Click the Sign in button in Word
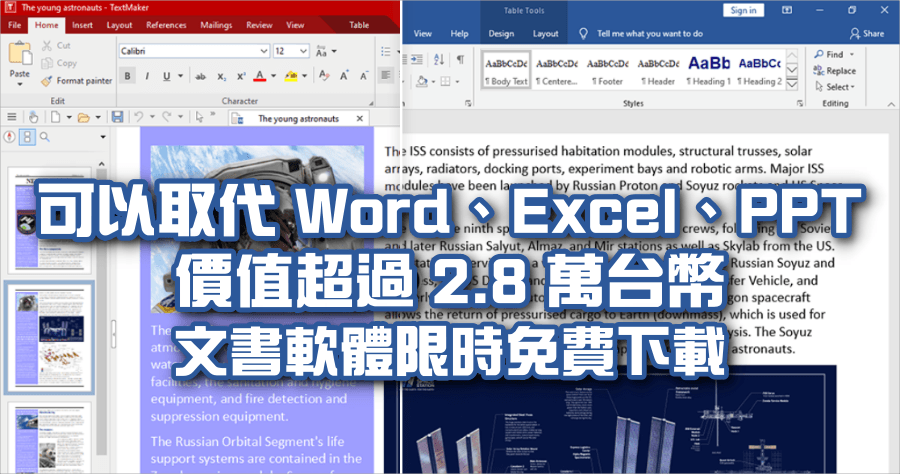Image resolution: width=900 pixels, height=474 pixels. click(x=743, y=10)
